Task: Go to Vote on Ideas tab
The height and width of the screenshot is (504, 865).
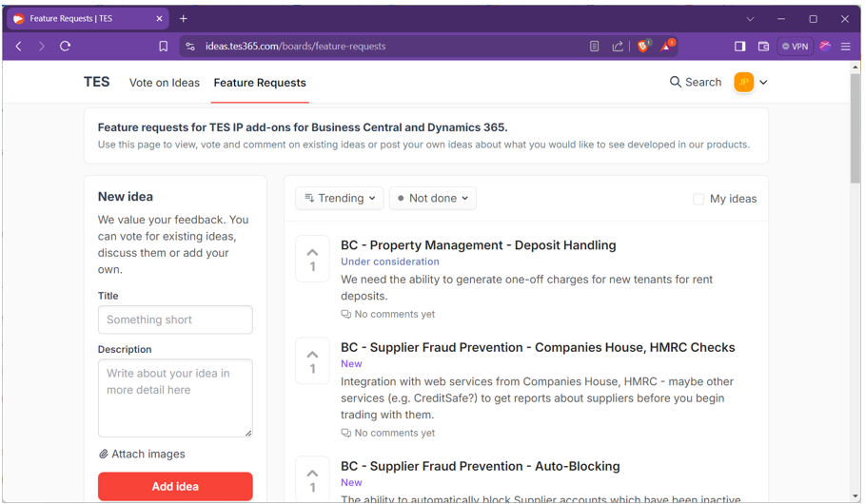Action: (x=165, y=83)
